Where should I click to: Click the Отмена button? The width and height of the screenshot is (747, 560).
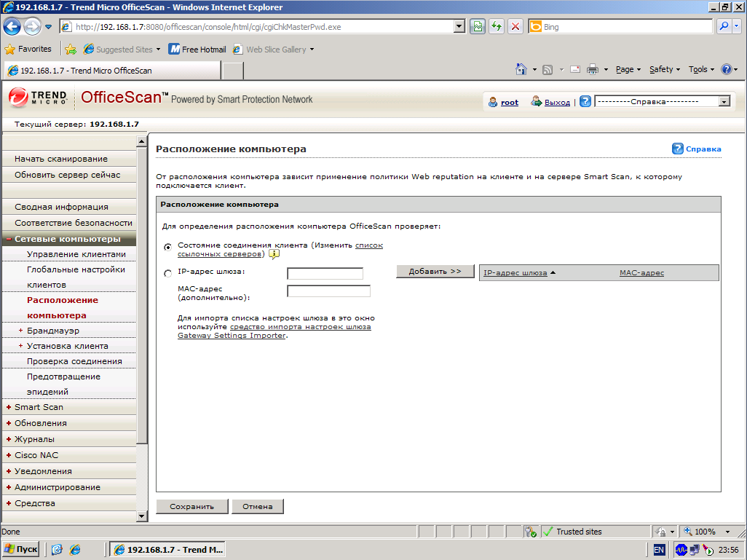tap(258, 506)
